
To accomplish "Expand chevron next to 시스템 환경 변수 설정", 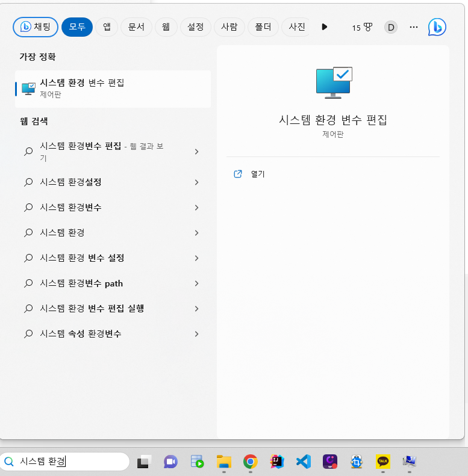I will (196, 258).
